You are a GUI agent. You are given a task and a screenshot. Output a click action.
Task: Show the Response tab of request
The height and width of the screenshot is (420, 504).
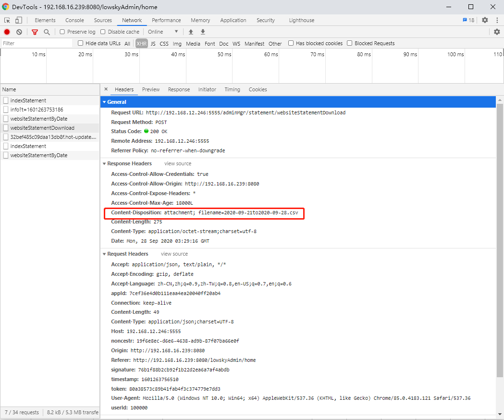coord(179,89)
